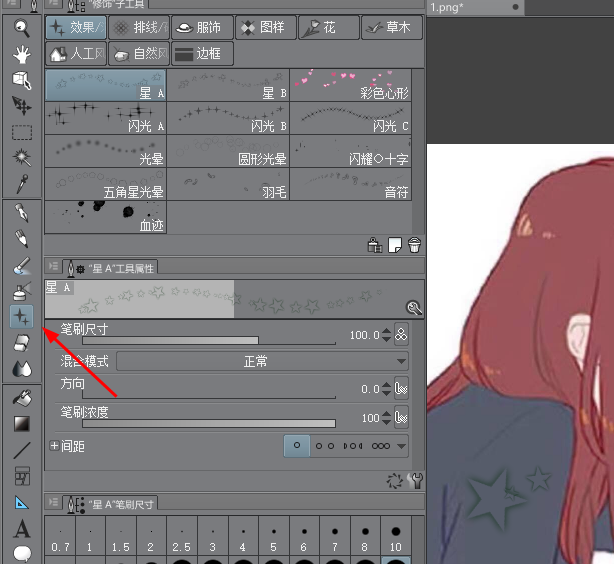
Task: Select the Balloon speech bubble tool
Action: pos(22,554)
